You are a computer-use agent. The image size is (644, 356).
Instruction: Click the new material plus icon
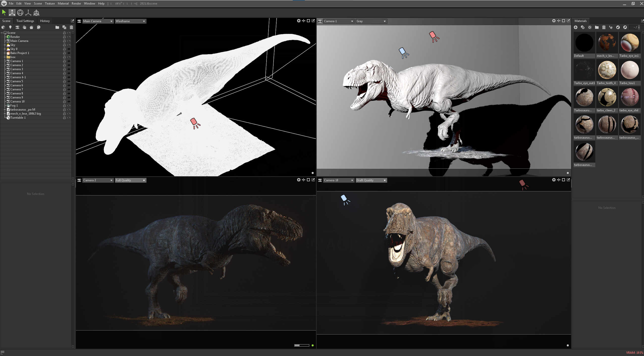pos(576,27)
